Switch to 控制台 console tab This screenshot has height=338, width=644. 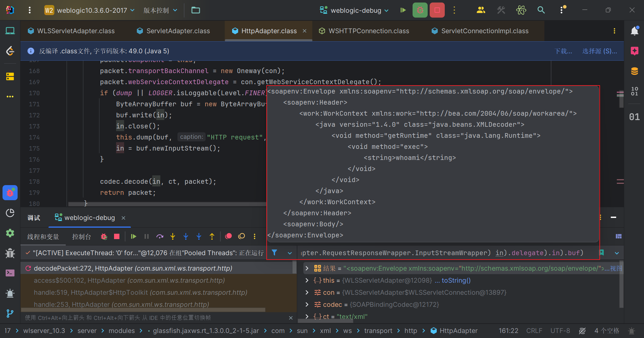point(82,237)
